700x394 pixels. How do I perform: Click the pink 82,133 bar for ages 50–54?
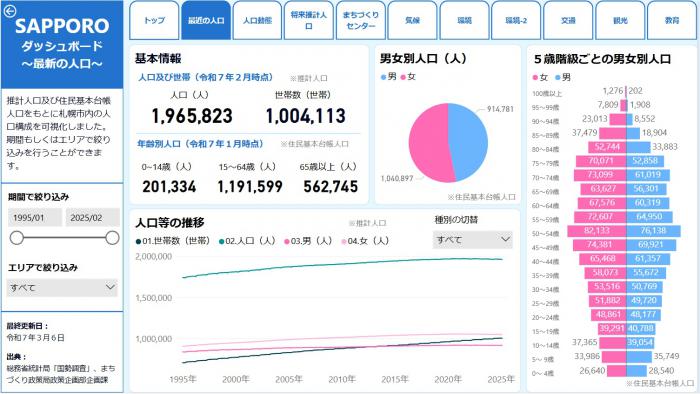click(x=597, y=231)
